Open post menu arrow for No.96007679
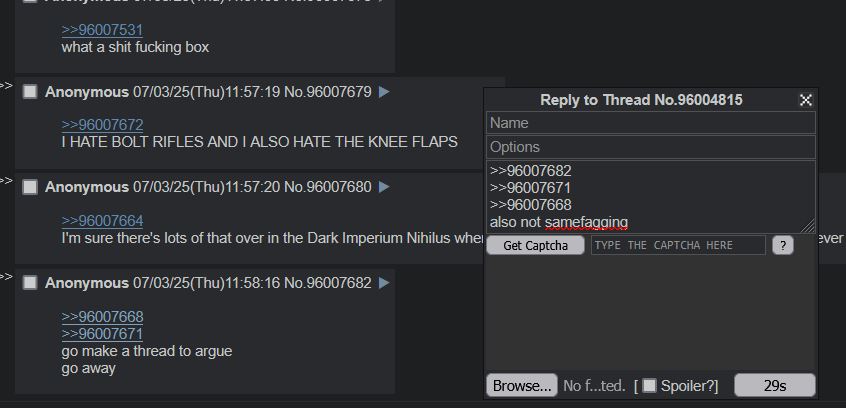This screenshot has height=408, width=846. 384,92
